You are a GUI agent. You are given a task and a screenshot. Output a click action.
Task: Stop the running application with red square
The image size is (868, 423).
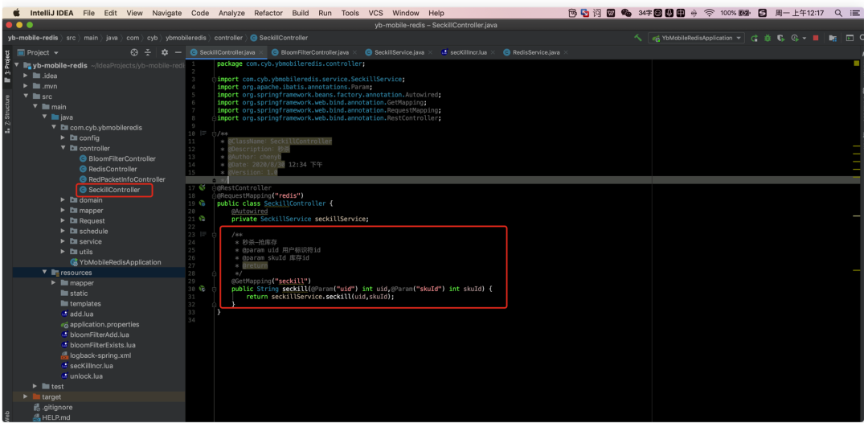point(816,38)
